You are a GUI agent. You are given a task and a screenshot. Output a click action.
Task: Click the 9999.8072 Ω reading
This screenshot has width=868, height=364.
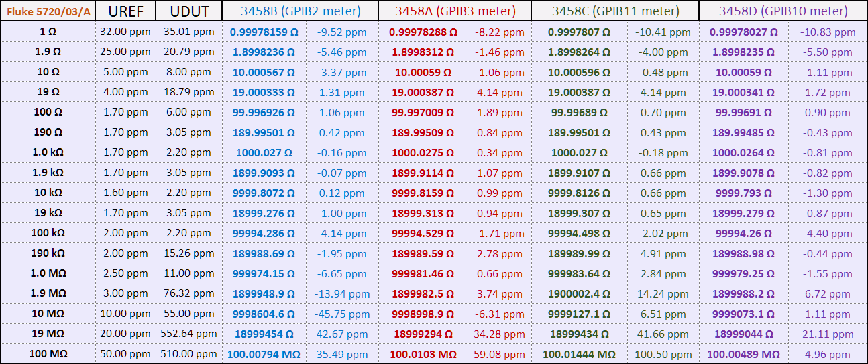point(264,193)
